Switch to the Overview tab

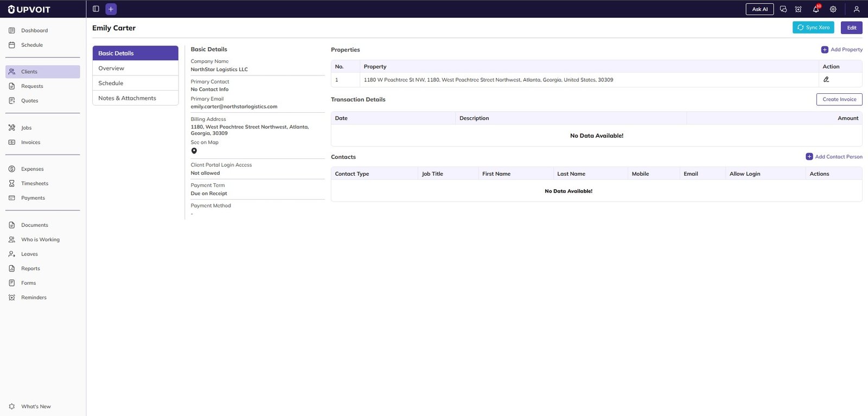coord(136,68)
